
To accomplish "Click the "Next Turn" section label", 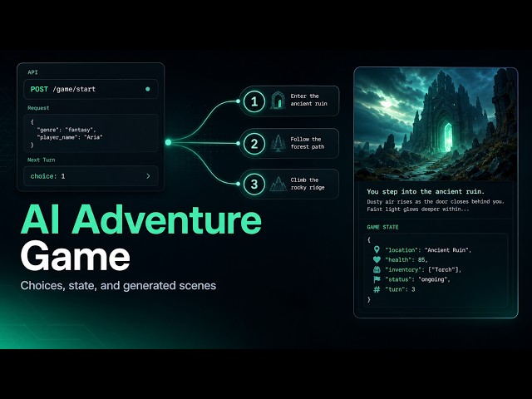I will coord(41,160).
